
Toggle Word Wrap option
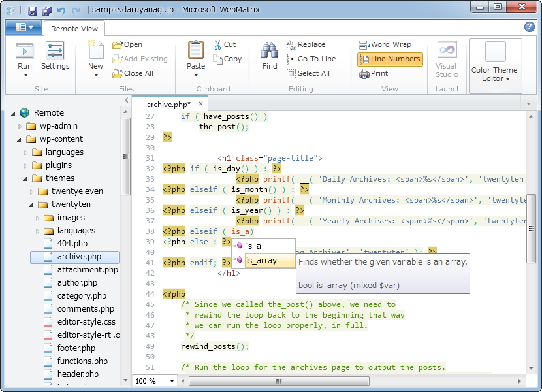coord(385,44)
